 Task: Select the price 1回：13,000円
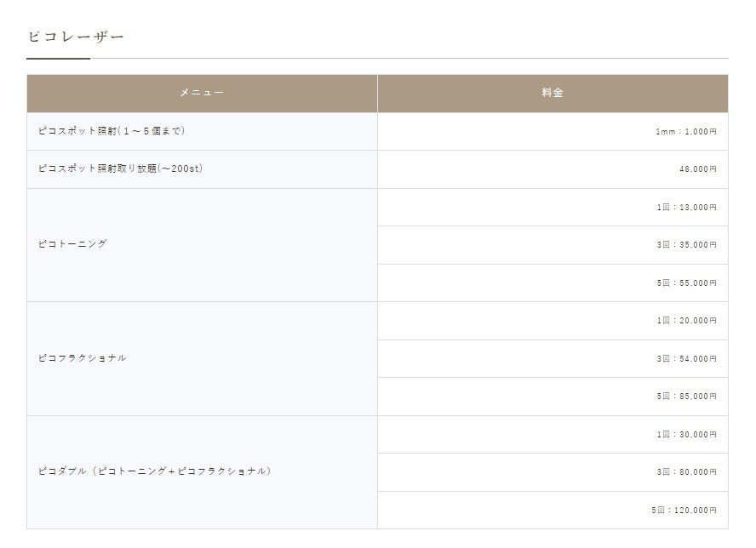point(686,208)
